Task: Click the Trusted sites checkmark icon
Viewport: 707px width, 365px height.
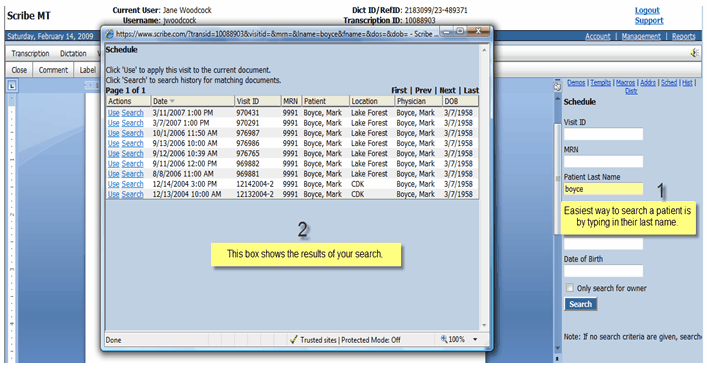Action: (x=294, y=340)
